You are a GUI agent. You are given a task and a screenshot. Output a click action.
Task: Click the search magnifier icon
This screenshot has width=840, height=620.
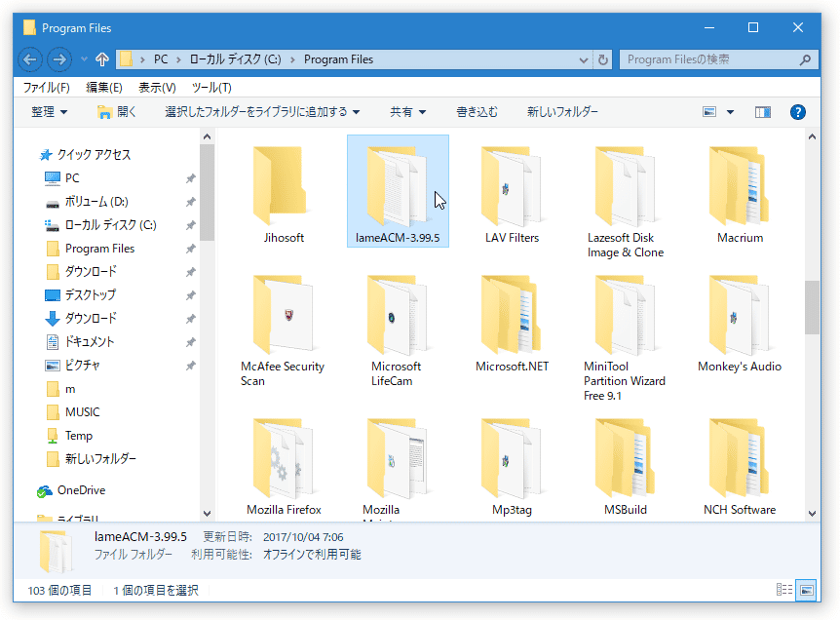805,59
